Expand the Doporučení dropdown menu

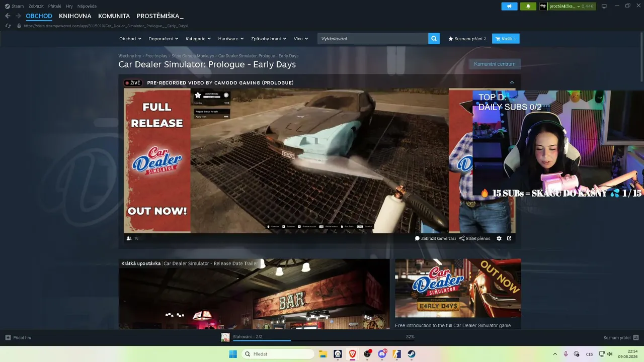(x=164, y=39)
